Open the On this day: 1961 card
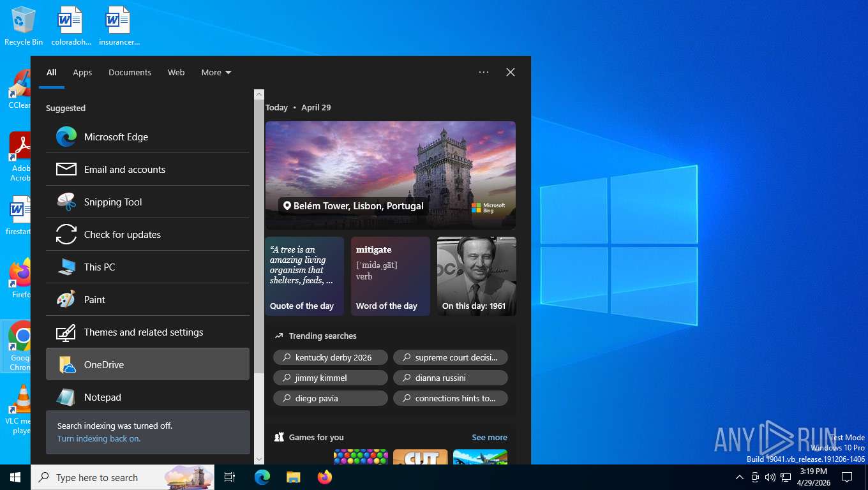The image size is (868, 490). 477,276
